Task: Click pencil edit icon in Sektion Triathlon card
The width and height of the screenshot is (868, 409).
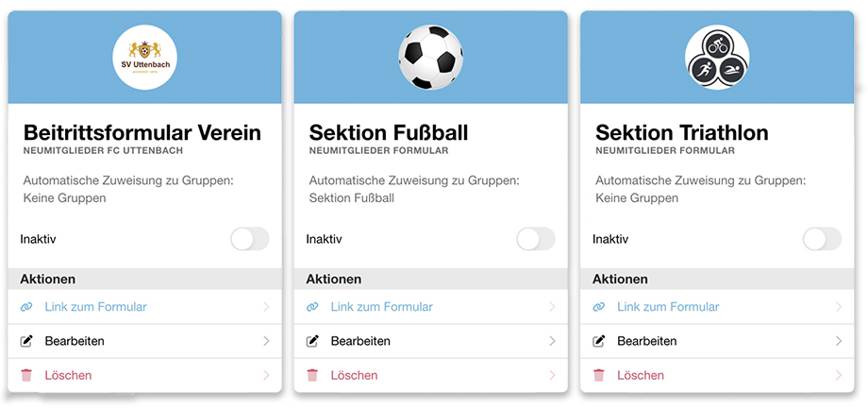Action: click(x=598, y=341)
